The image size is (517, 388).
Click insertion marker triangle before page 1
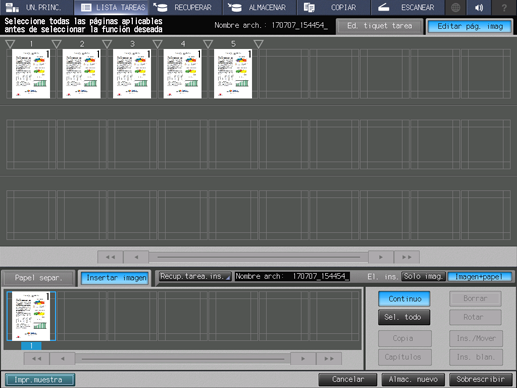tap(10, 44)
